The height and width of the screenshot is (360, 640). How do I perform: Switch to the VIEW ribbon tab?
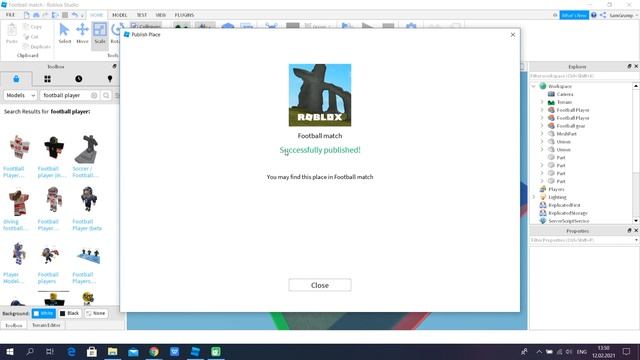161,15
